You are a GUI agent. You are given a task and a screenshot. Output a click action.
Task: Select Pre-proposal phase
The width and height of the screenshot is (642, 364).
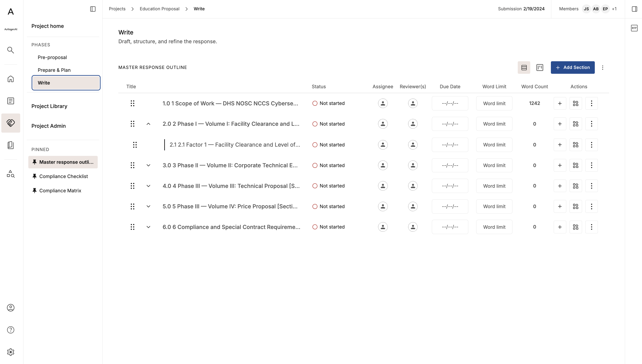[52, 57]
